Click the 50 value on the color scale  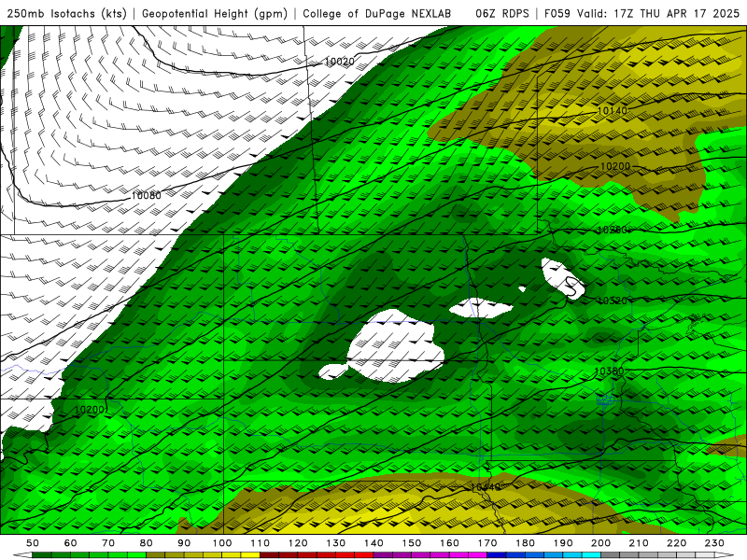[x=33, y=543]
